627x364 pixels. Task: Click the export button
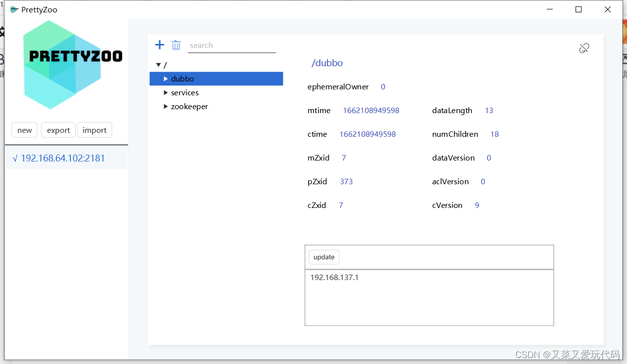click(x=58, y=130)
